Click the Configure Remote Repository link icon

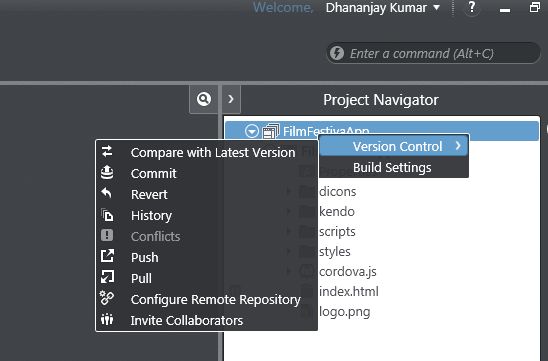(107, 298)
